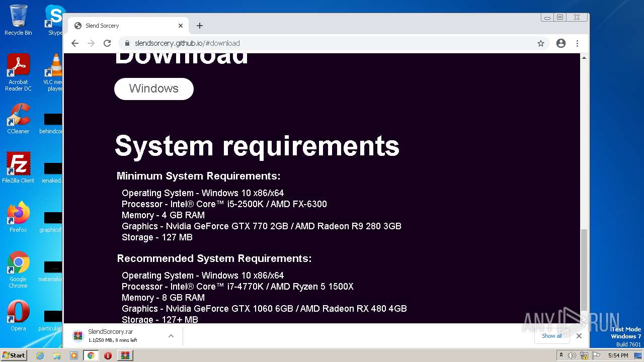Close the Slend Sorcery tab
Screen dimensions: 644x362
pyautogui.click(x=181, y=26)
